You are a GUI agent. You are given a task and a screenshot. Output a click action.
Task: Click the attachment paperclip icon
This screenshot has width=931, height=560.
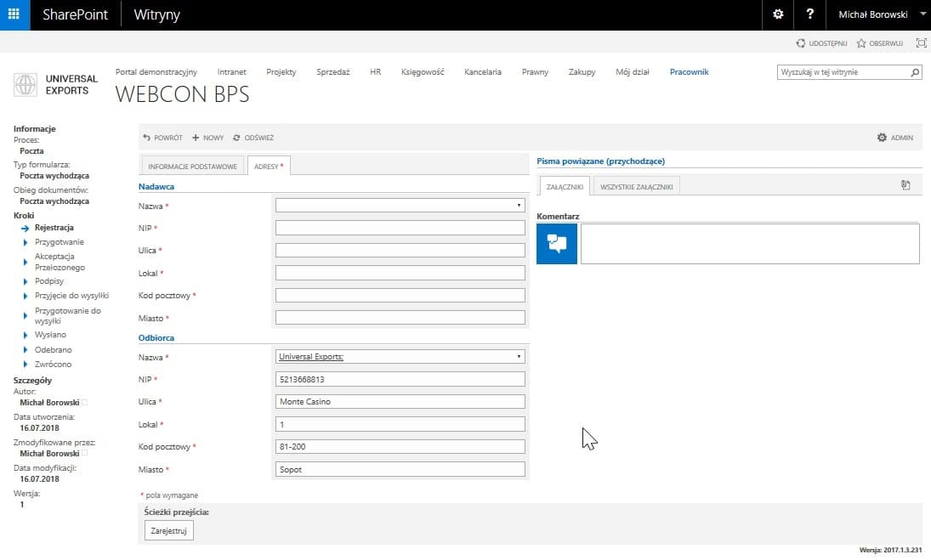905,185
